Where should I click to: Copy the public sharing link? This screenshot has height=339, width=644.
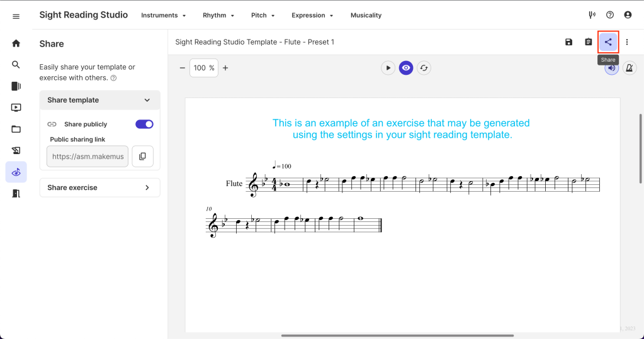coord(142,156)
